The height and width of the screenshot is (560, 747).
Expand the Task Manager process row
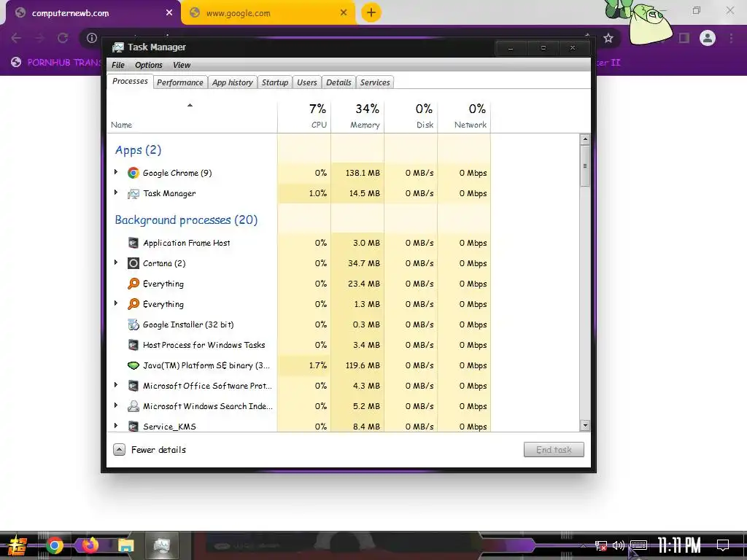click(116, 192)
